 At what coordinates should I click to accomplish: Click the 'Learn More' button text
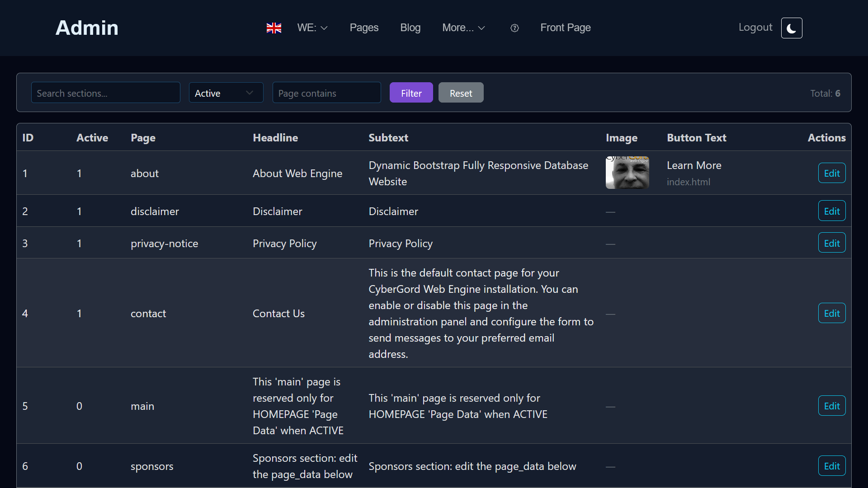(x=694, y=165)
